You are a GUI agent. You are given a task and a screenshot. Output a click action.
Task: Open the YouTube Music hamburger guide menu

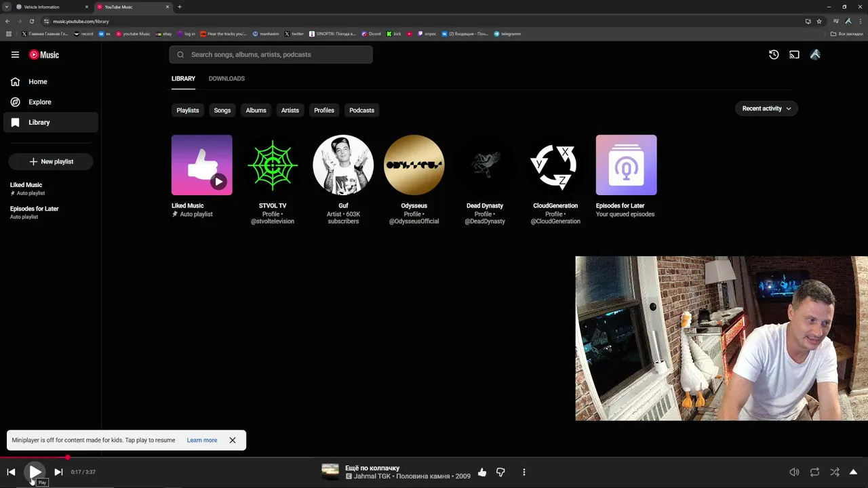tap(15, 55)
